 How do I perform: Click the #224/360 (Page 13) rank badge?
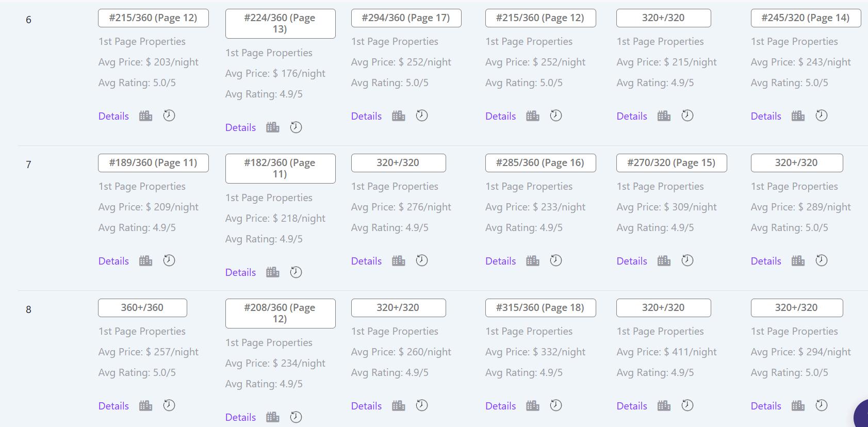click(x=280, y=23)
